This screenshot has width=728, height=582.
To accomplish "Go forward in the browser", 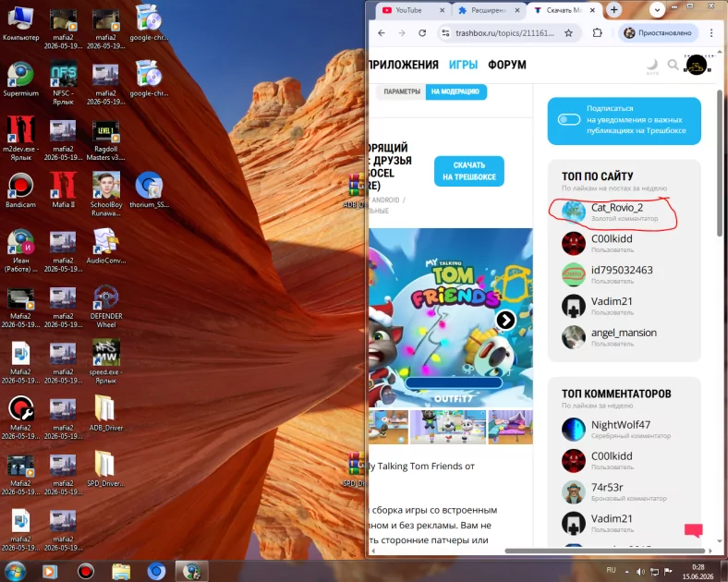I will tap(402, 33).
